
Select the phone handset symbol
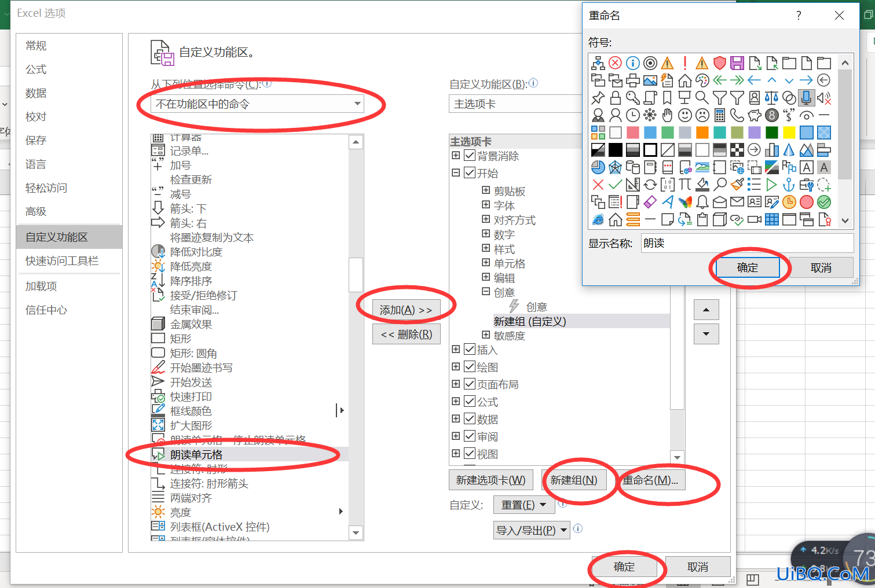[737, 115]
